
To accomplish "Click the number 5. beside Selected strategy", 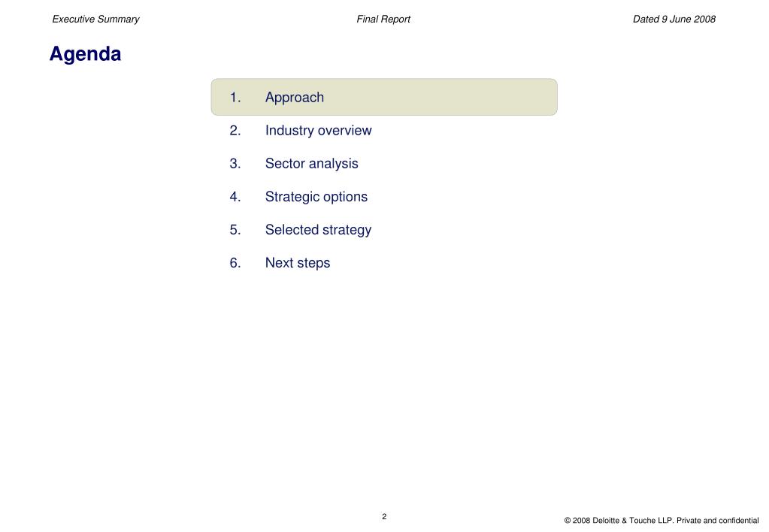I will click(235, 230).
